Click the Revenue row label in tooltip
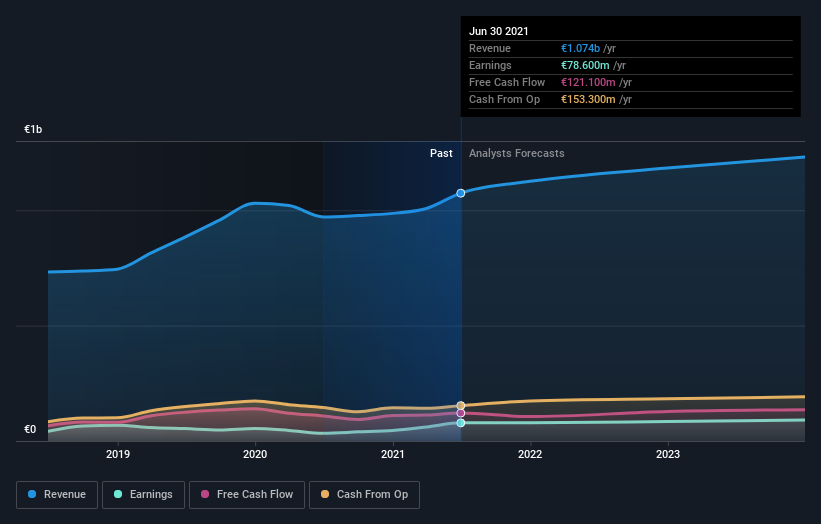 [490, 48]
